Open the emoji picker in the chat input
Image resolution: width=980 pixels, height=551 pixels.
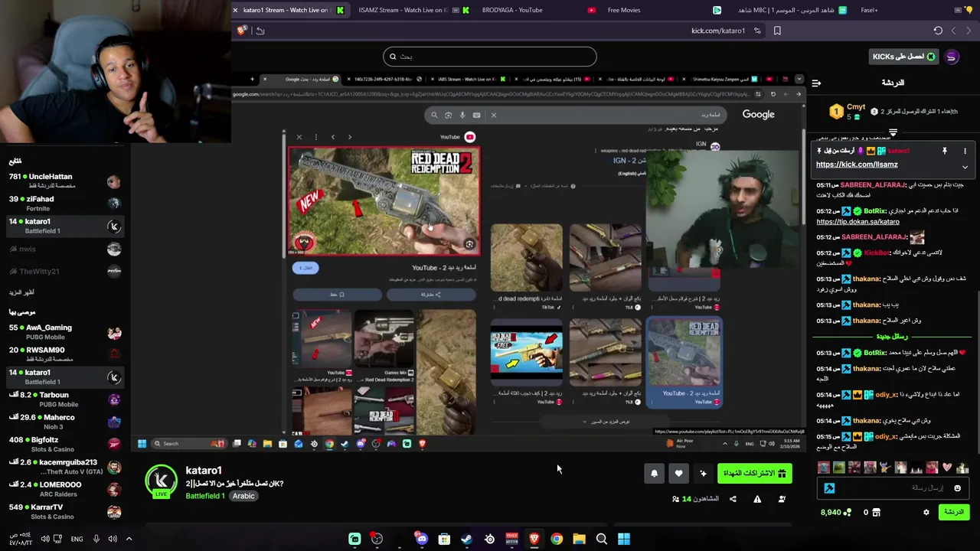click(957, 487)
